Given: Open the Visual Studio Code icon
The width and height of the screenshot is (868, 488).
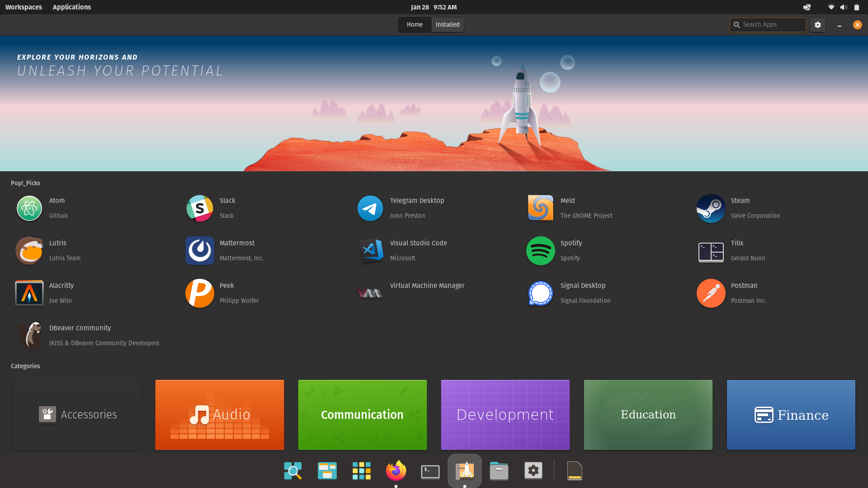Looking at the screenshot, I should (370, 251).
